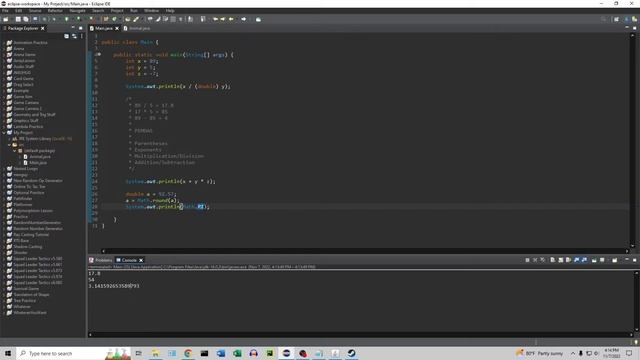Image resolution: width=640 pixels, height=360 pixels.
Task: Click the editor horizontal scrollbar right arrow
Action: 627,251
